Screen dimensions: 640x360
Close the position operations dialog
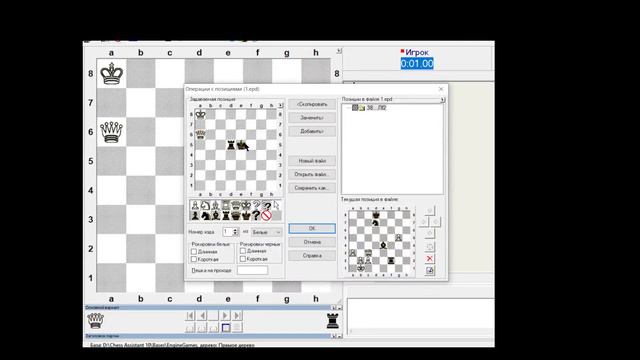441,89
